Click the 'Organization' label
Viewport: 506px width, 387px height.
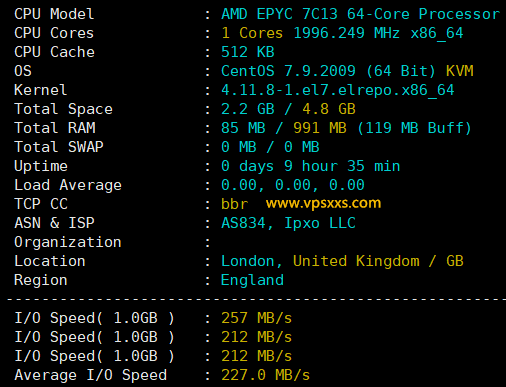coord(68,242)
